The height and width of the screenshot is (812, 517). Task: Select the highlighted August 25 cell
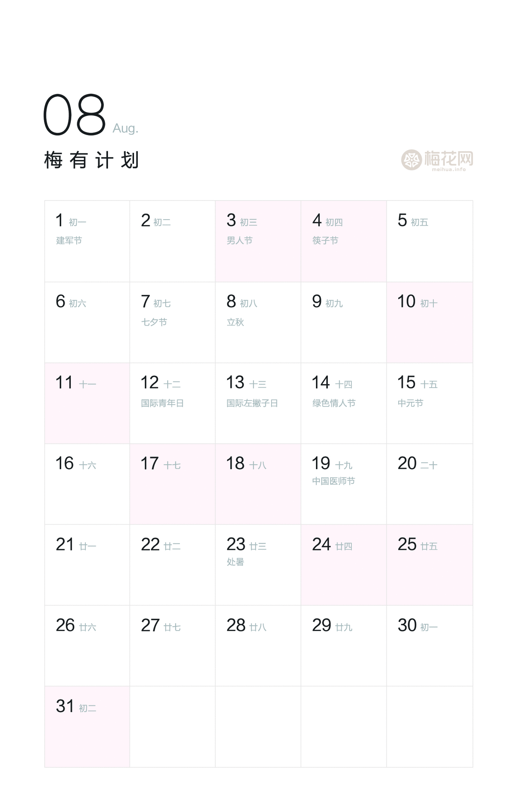[x=429, y=565]
